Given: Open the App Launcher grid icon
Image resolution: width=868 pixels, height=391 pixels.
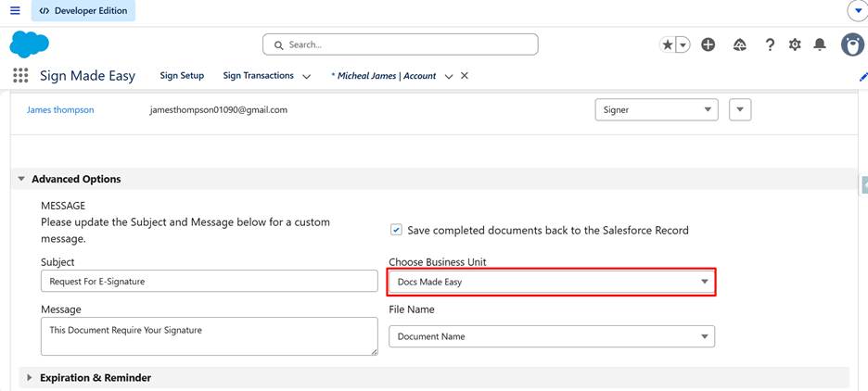Looking at the screenshot, I should point(20,76).
